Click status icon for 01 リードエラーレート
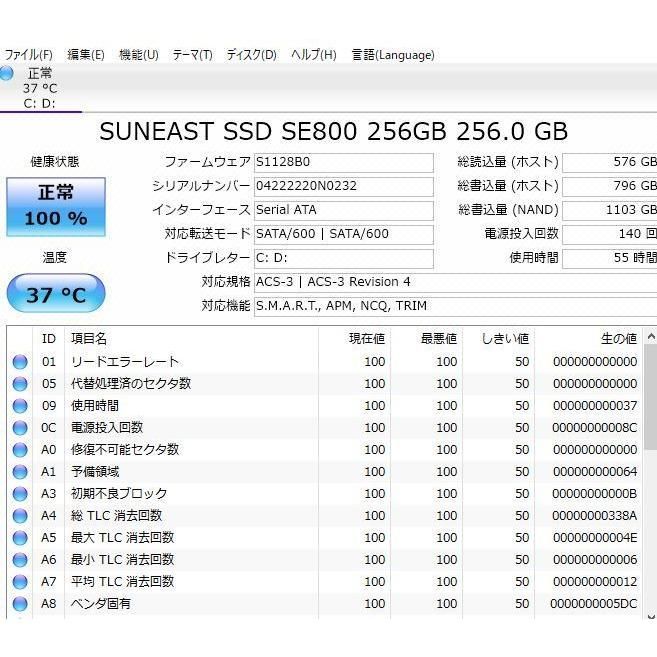657x657 pixels. (x=20, y=362)
